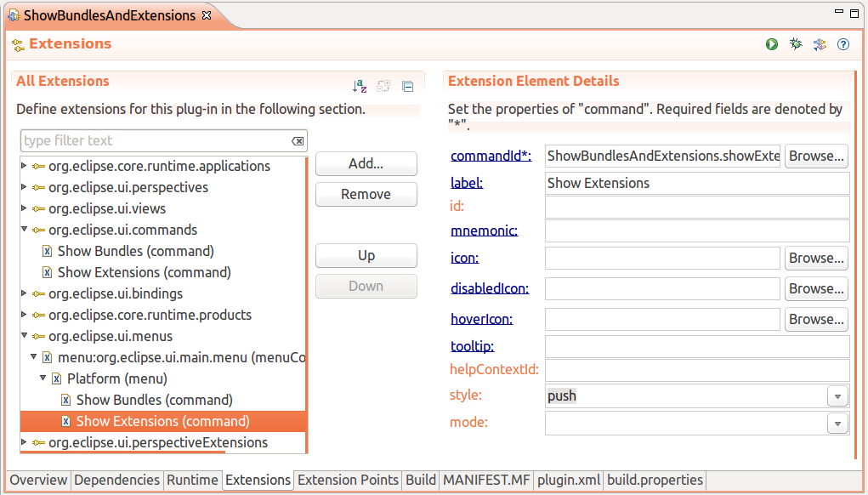The height and width of the screenshot is (495, 868).
Task: Open the export deployable plug-ins icon
Action: pos(820,44)
